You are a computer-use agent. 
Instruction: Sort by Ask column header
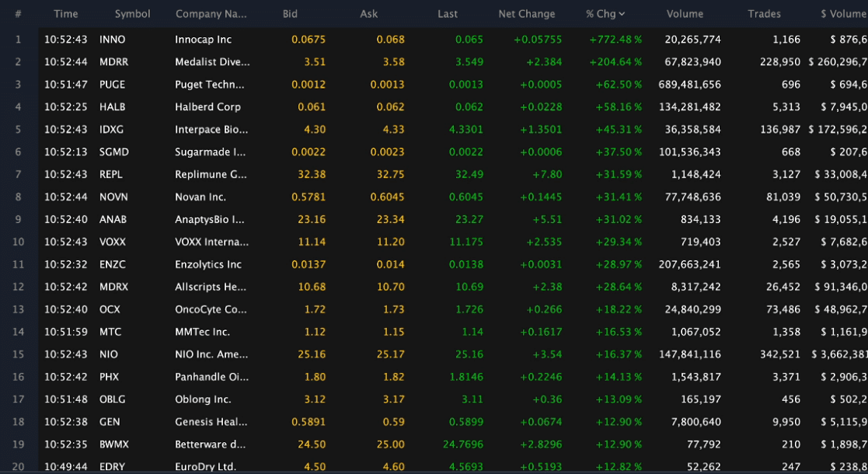[368, 14]
